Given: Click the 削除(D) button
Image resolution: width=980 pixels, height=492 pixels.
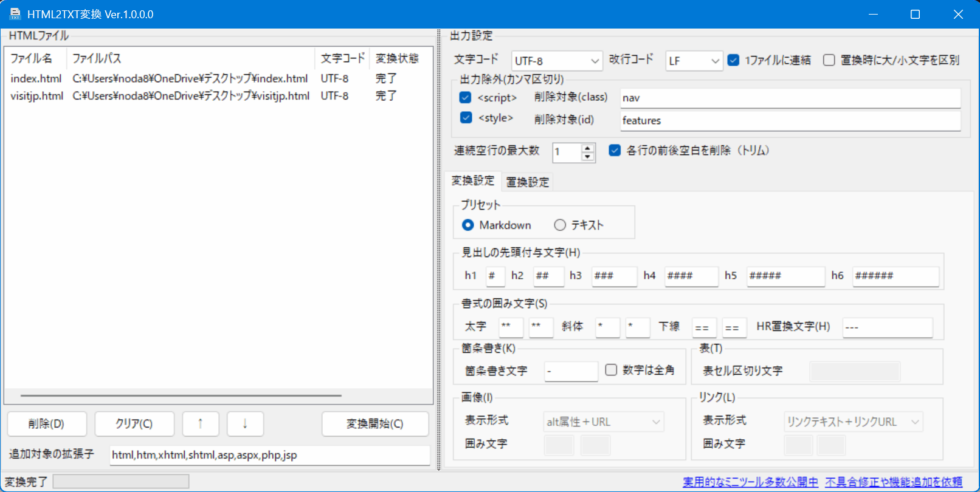Looking at the screenshot, I should 47,424.
